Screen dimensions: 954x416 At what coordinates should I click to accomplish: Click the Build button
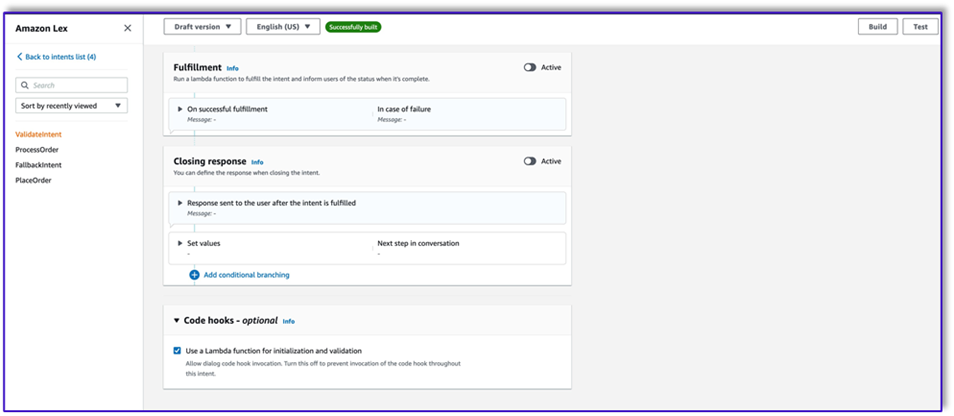[878, 27]
